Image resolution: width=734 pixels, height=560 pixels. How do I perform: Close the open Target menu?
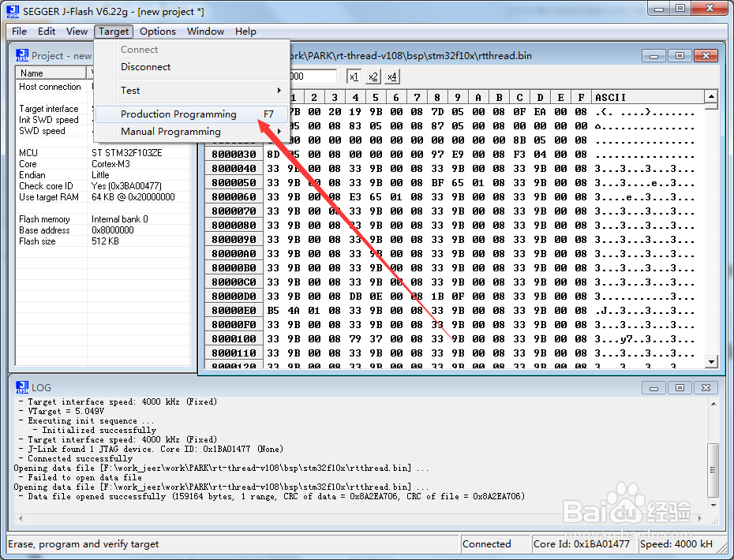click(x=114, y=32)
